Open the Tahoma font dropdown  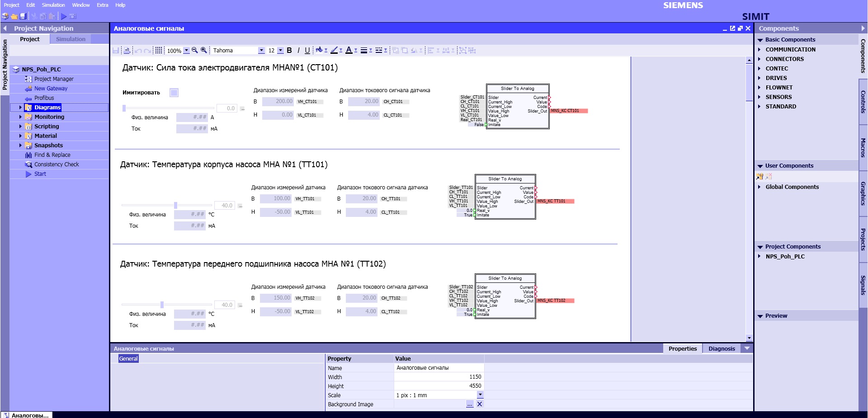[x=261, y=50]
